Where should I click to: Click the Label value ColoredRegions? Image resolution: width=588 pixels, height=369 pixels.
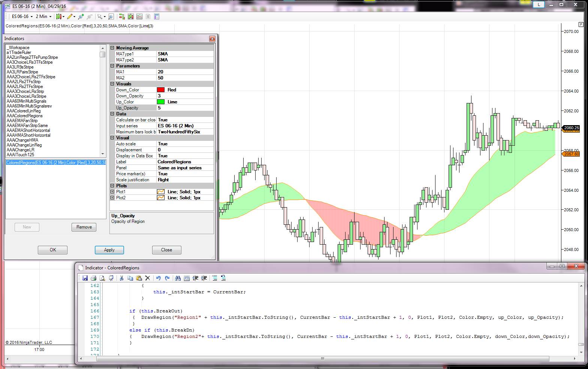pyautogui.click(x=185, y=162)
